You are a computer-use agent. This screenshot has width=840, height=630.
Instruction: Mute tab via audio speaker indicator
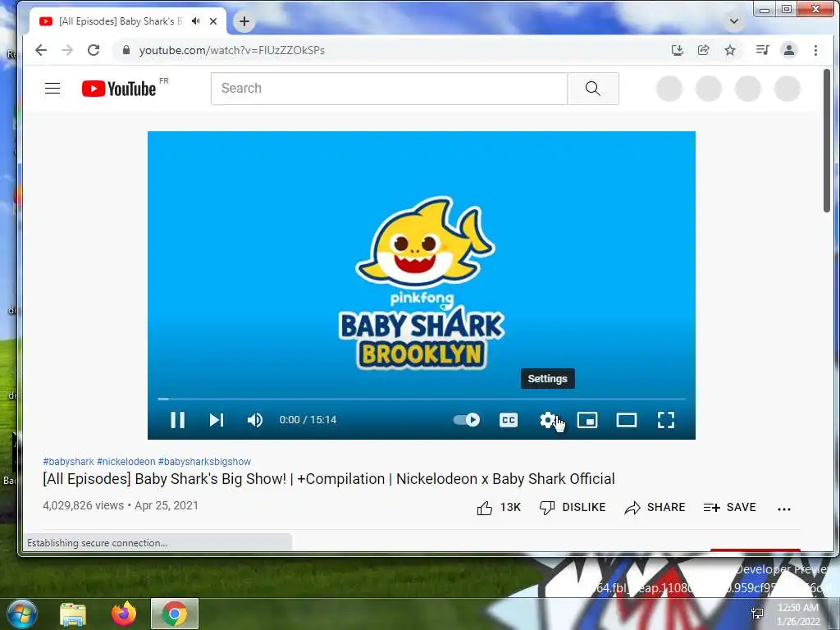196,21
